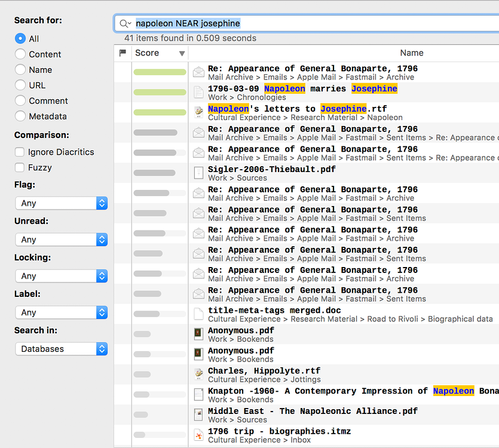The image size is (499, 448).
Task: Click the magnifying glass search options icon
Action: pyautogui.click(x=125, y=23)
